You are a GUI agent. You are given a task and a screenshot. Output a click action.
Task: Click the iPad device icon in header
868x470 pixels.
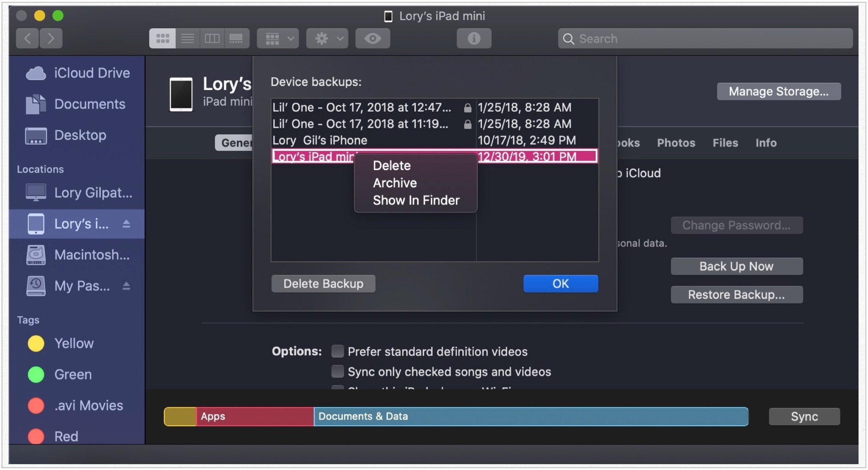[181, 94]
